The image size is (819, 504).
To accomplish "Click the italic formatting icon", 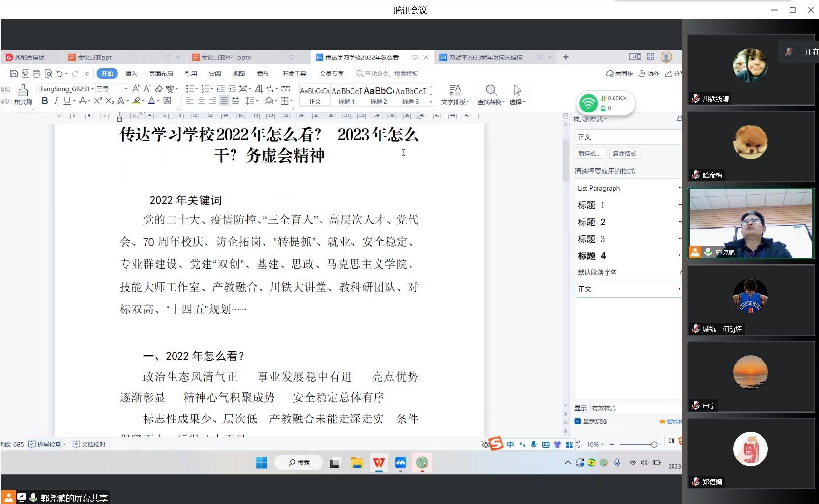I will click(56, 101).
